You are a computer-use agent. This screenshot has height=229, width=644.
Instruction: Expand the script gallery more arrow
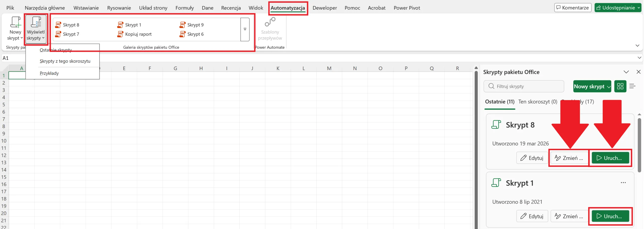click(x=245, y=29)
